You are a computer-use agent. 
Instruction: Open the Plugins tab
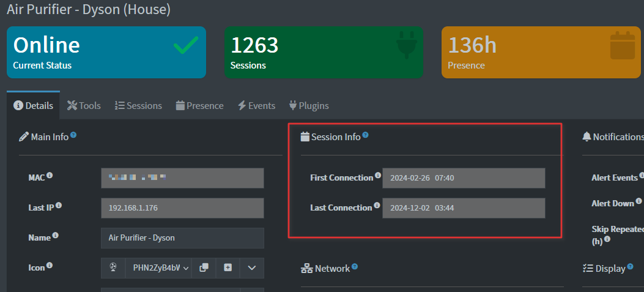309,105
